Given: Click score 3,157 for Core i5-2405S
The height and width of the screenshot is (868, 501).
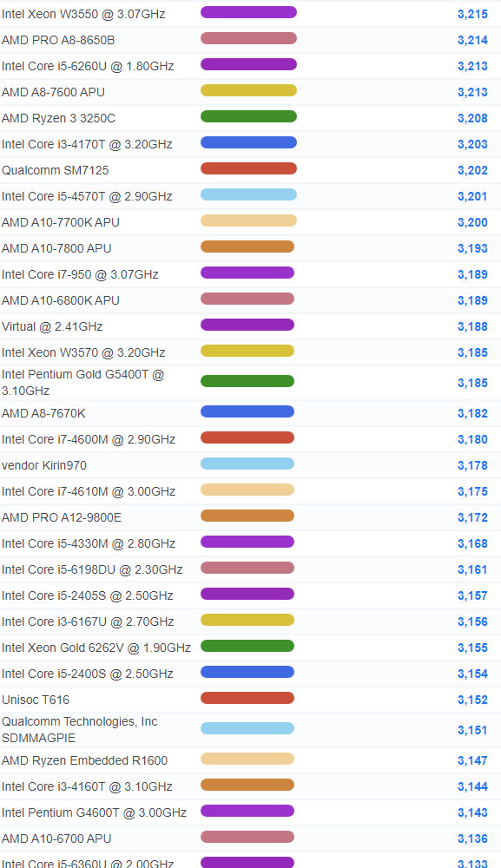Looking at the screenshot, I should click(x=472, y=595).
